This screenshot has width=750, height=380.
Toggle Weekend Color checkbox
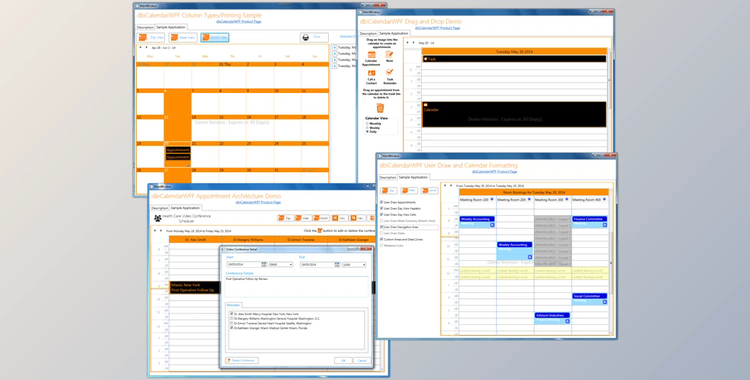tap(382, 246)
